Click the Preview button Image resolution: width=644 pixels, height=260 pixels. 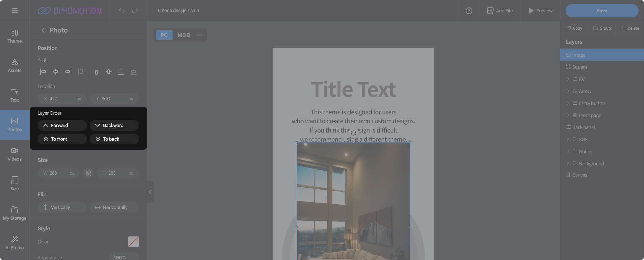pos(540,11)
